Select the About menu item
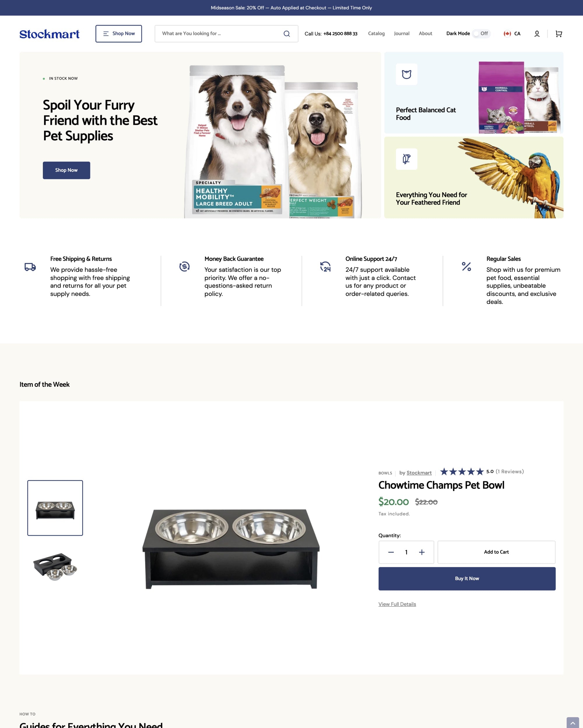Viewport: 583px width, 728px height. [425, 33]
